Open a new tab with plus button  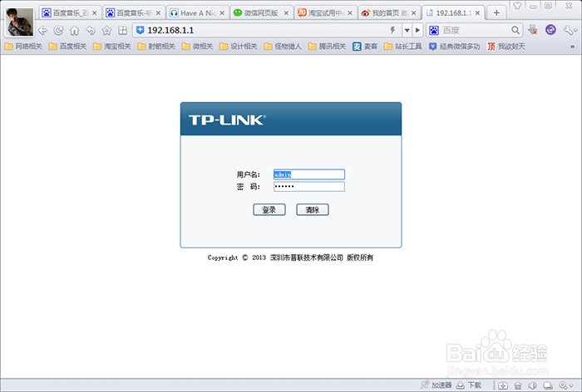point(496,13)
